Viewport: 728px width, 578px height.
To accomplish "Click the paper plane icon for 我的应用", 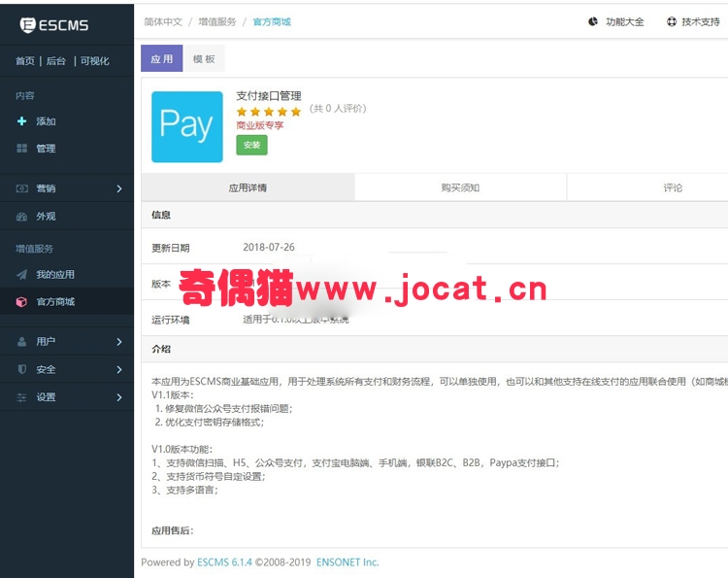I will (x=21, y=274).
